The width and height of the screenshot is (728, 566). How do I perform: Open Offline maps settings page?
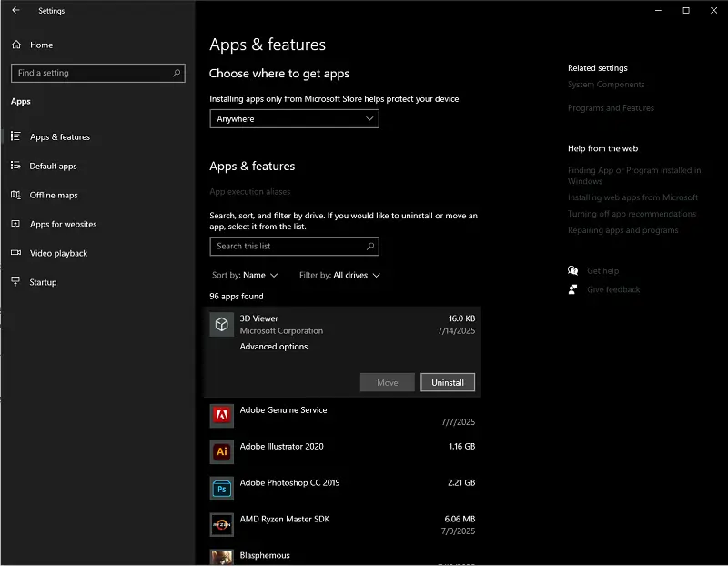54,196
